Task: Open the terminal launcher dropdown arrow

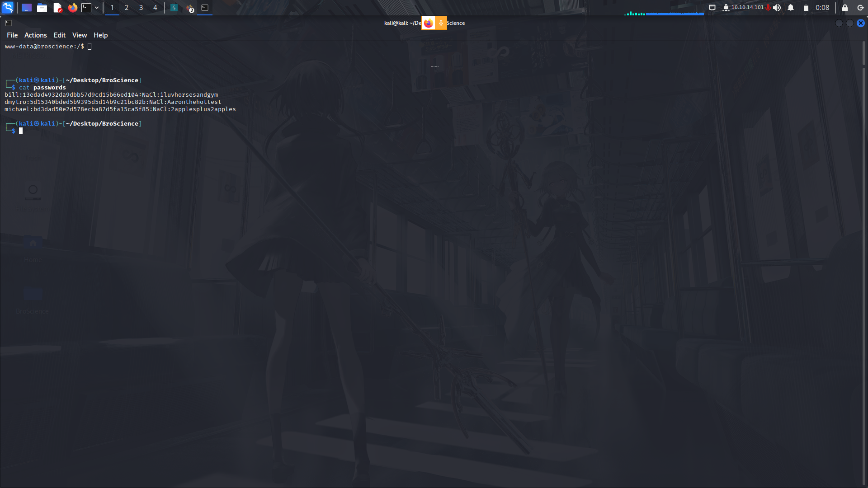Action: (x=96, y=7)
